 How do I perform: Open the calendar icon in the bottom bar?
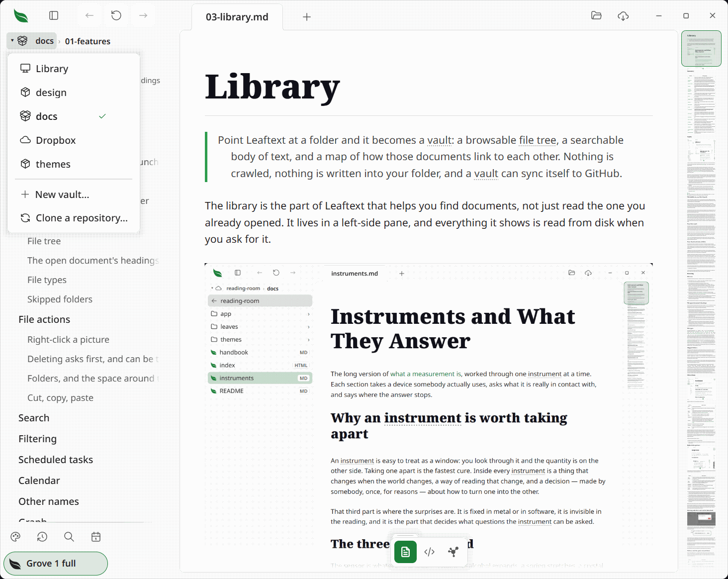[96, 537]
